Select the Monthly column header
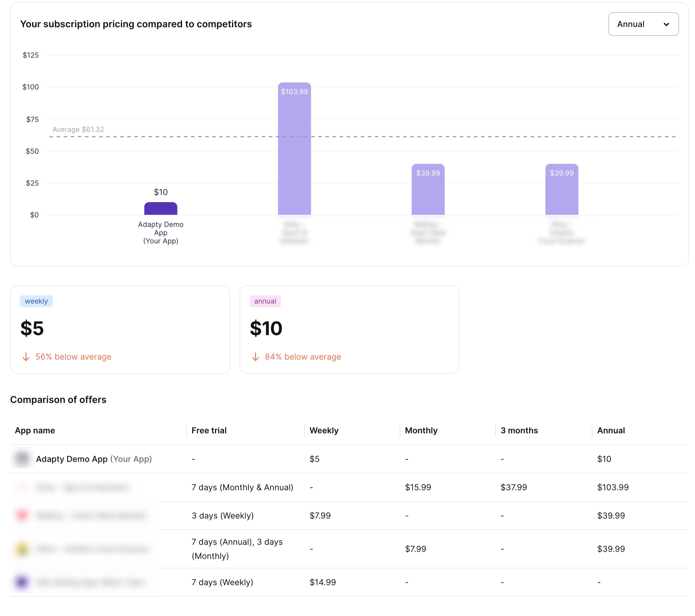 [421, 430]
